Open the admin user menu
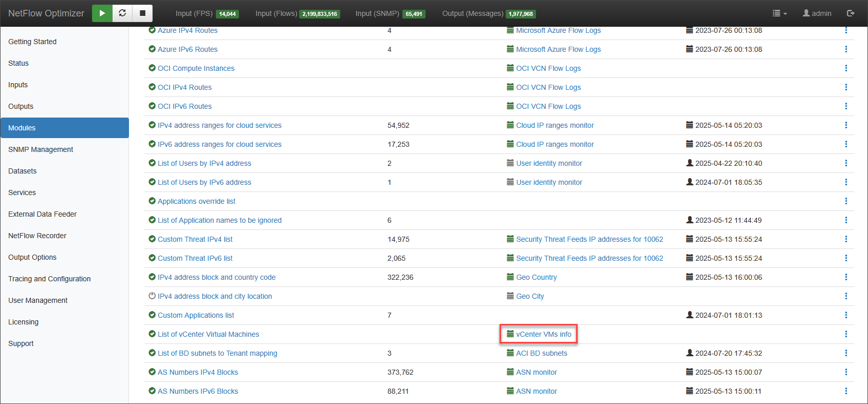868x404 pixels. click(x=817, y=13)
